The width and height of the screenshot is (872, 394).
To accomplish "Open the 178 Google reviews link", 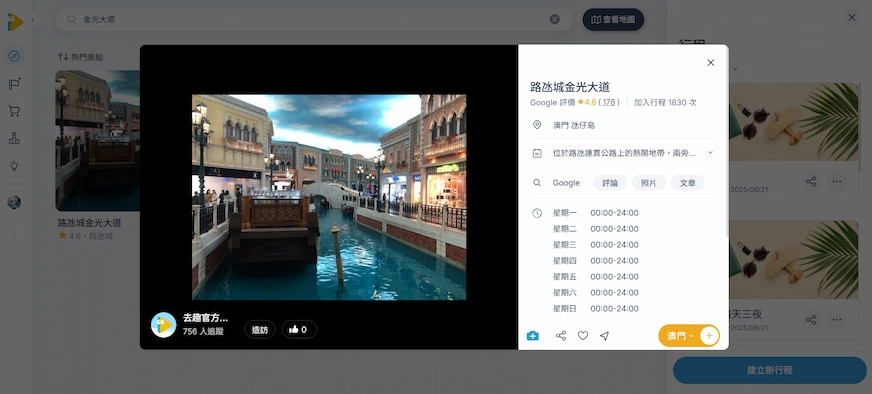I will [609, 102].
